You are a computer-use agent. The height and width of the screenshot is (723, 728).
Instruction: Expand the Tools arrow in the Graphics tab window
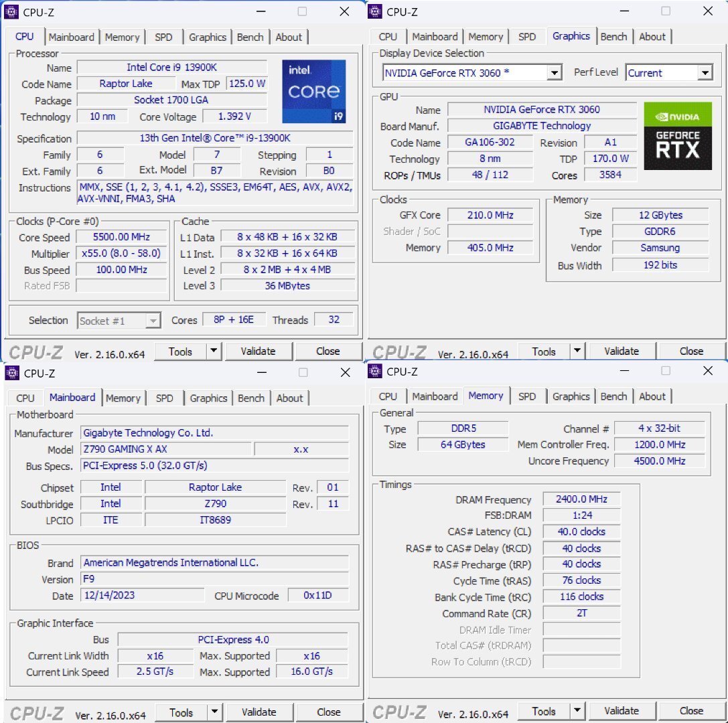(x=577, y=351)
